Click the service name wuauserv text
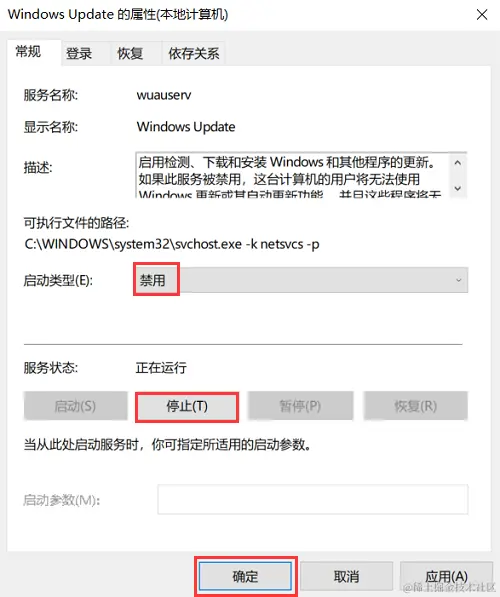The image size is (500, 597). (x=164, y=95)
